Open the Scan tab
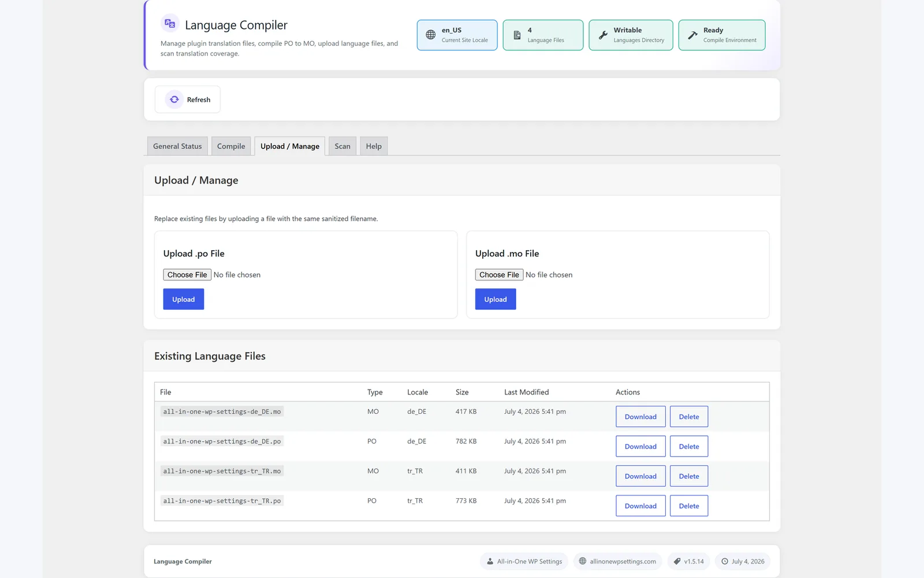924x578 pixels. pyautogui.click(x=342, y=146)
